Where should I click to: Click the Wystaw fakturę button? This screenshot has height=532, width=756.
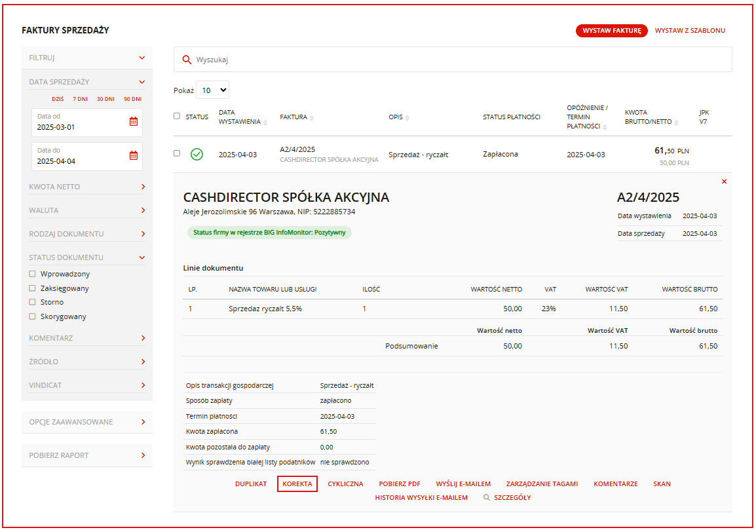[611, 30]
